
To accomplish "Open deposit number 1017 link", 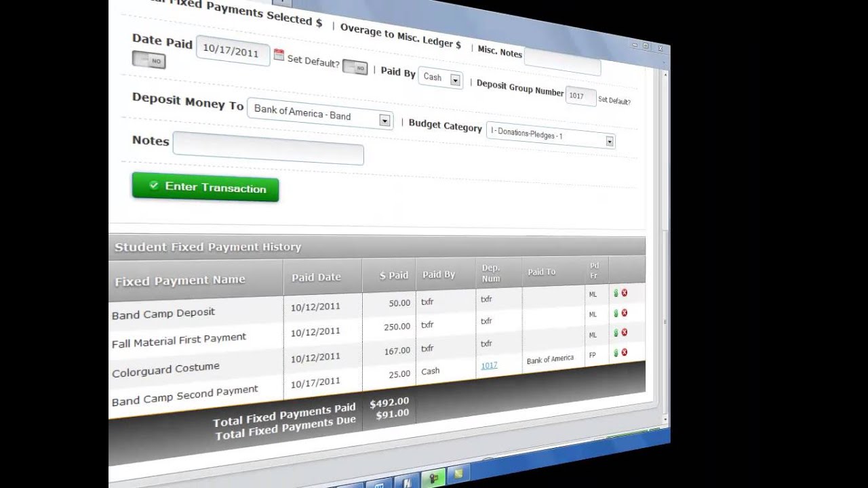I will (489, 365).
